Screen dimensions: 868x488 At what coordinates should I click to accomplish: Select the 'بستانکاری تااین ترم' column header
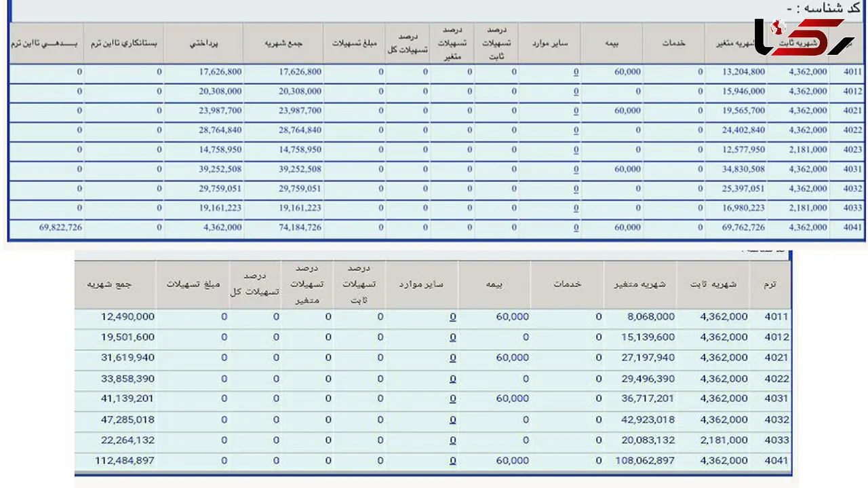pos(124,43)
